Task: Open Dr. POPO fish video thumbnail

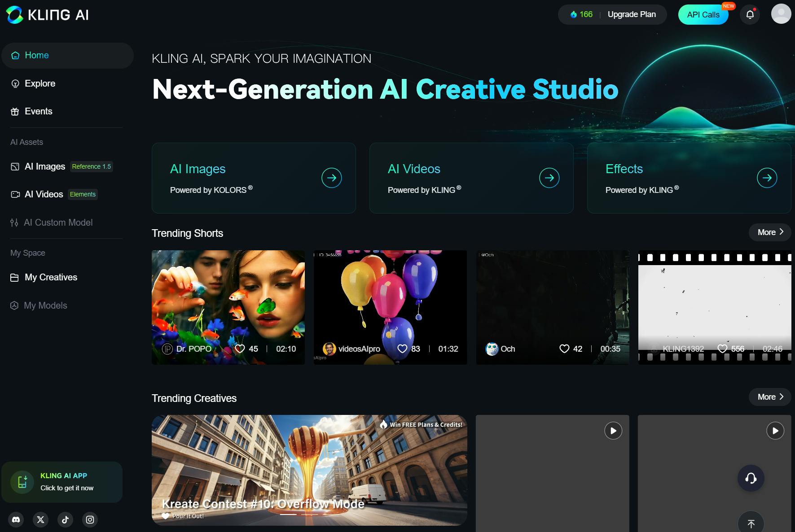Action: click(228, 307)
